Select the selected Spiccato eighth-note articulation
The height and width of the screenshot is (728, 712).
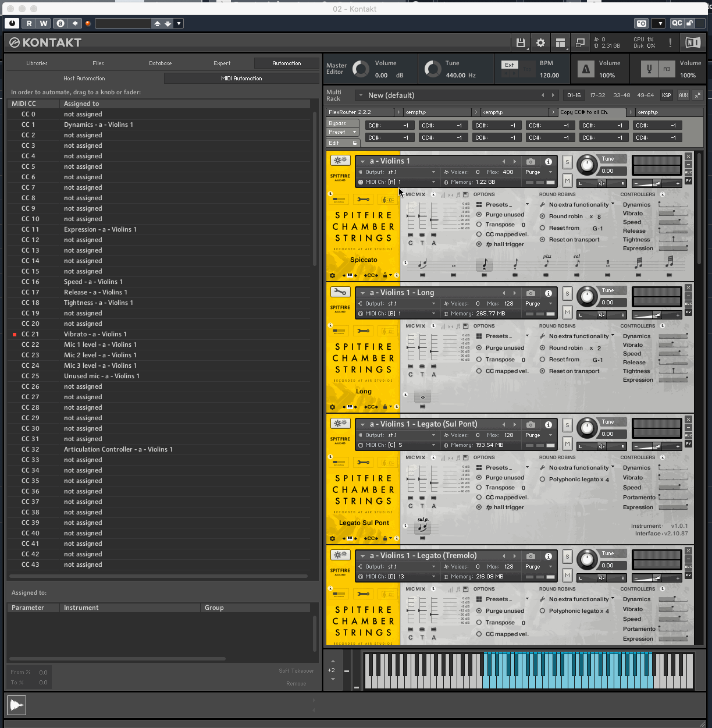tap(484, 264)
